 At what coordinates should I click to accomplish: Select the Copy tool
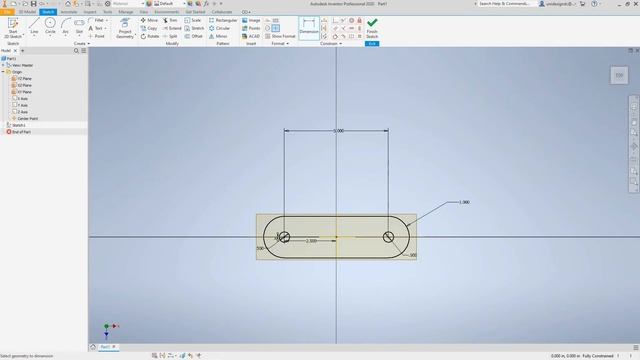149,28
